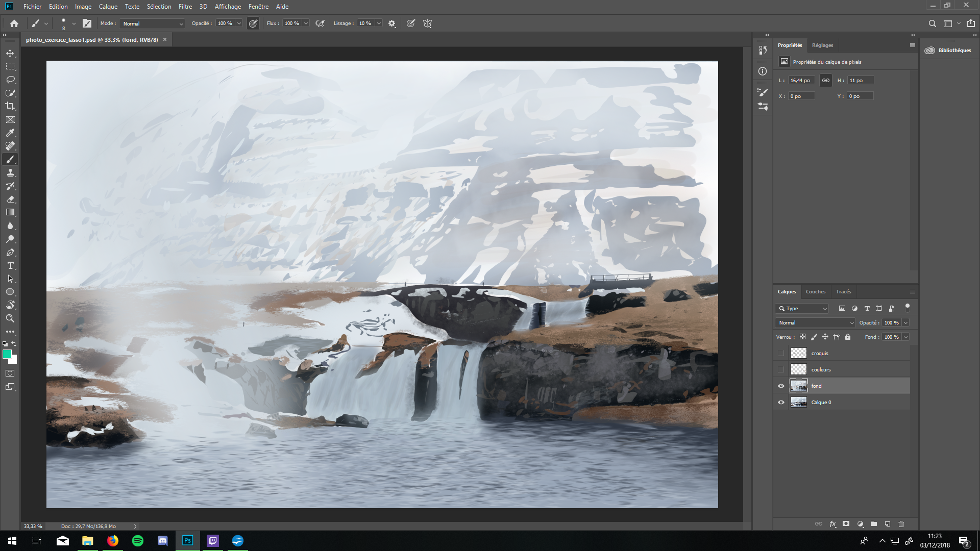Viewport: 980px width, 551px height.
Task: Select the Clone Stamp tool
Action: pyautogui.click(x=10, y=172)
